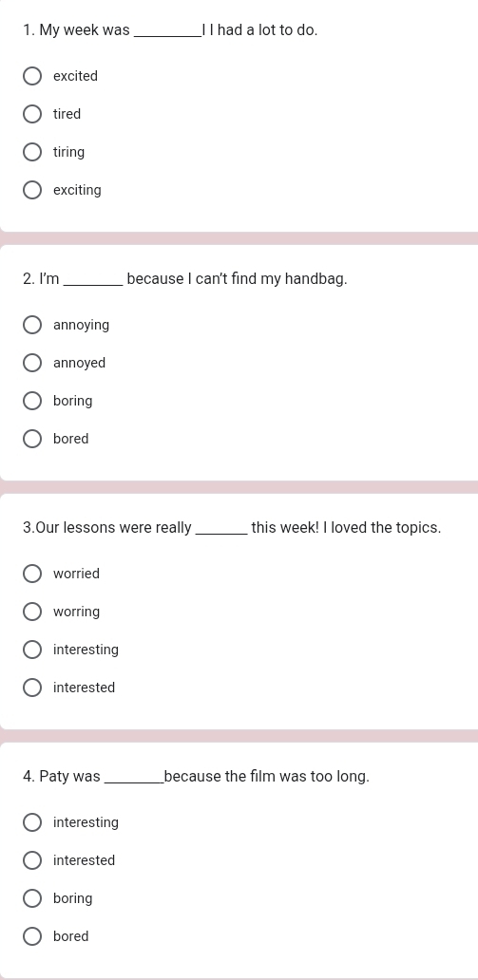This screenshot has width=478, height=980.
Task: Choose 'interesting' for Paty question 4
Action: pos(32,822)
